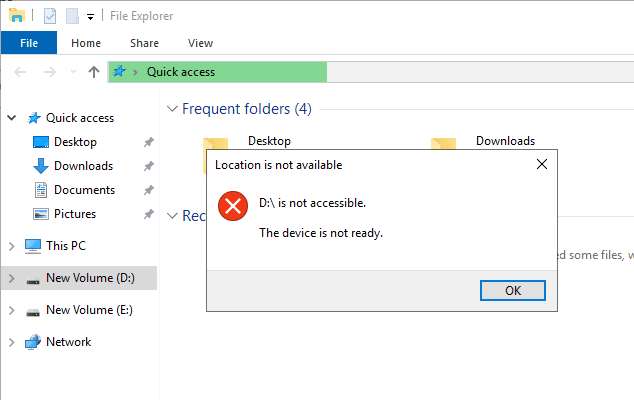Screen dimensions: 634x400
Task: Open the File menu tab
Action: (29, 43)
